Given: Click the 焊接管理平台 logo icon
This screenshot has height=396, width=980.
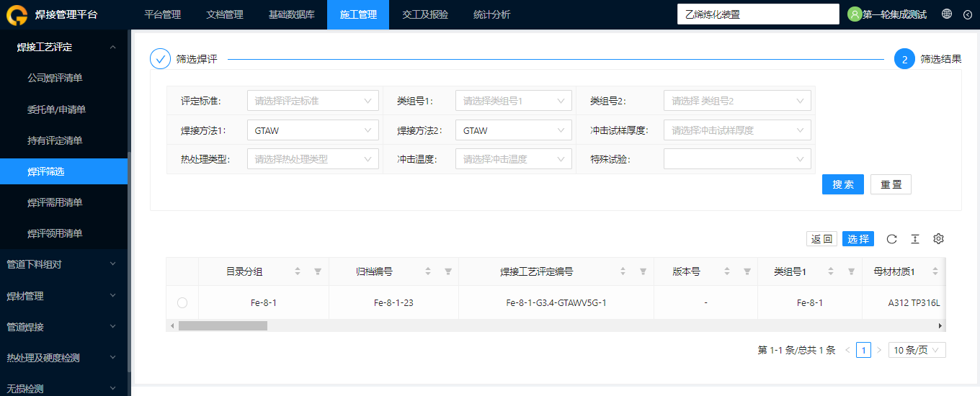Looking at the screenshot, I should pyautogui.click(x=17, y=14).
